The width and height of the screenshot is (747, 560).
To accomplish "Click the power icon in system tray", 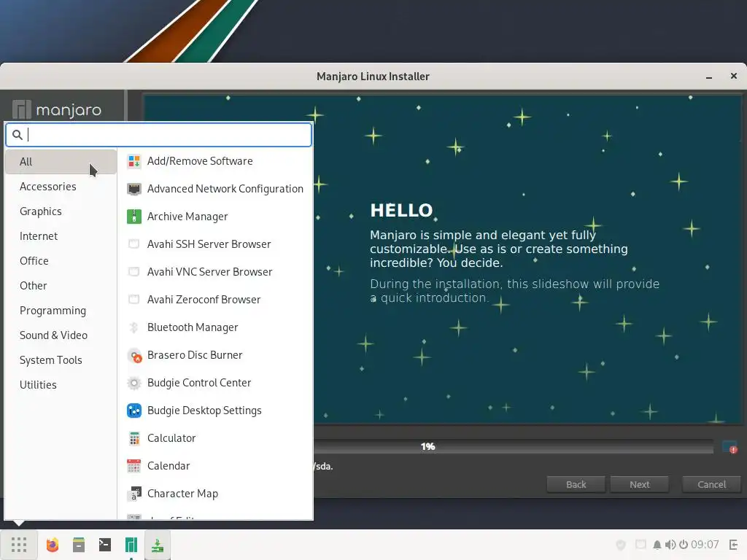I will tap(684, 544).
